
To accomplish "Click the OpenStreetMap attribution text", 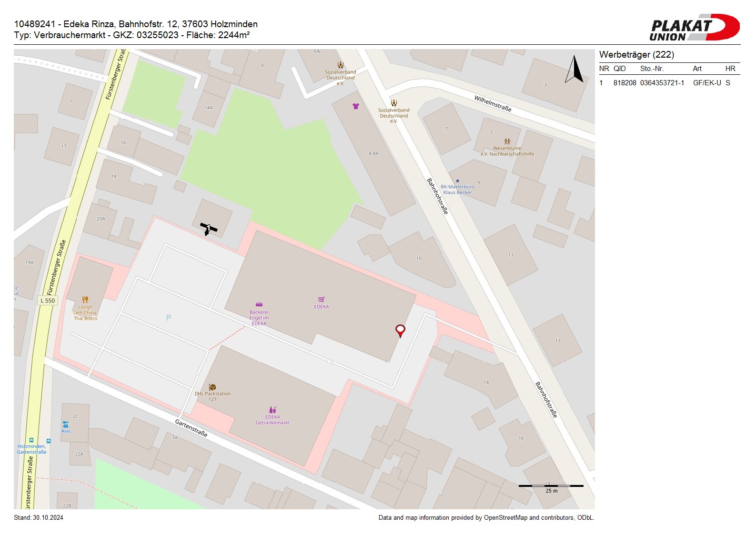I will pos(486,518).
